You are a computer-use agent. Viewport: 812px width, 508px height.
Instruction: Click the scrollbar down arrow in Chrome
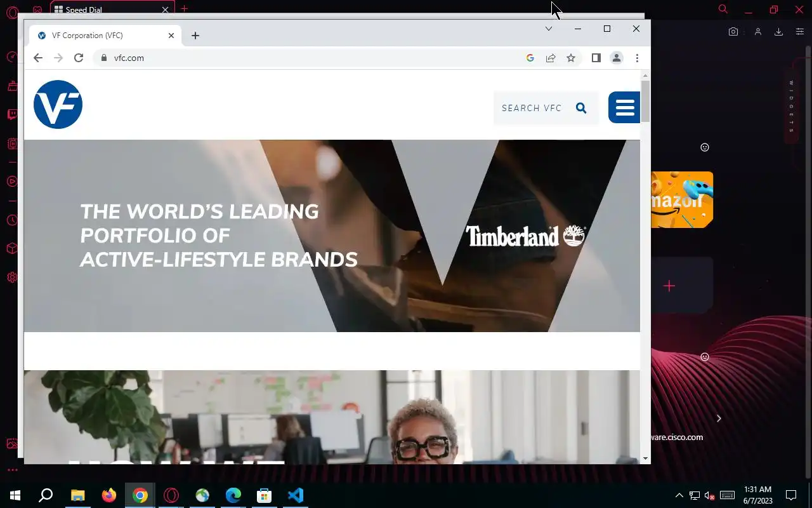pos(645,458)
